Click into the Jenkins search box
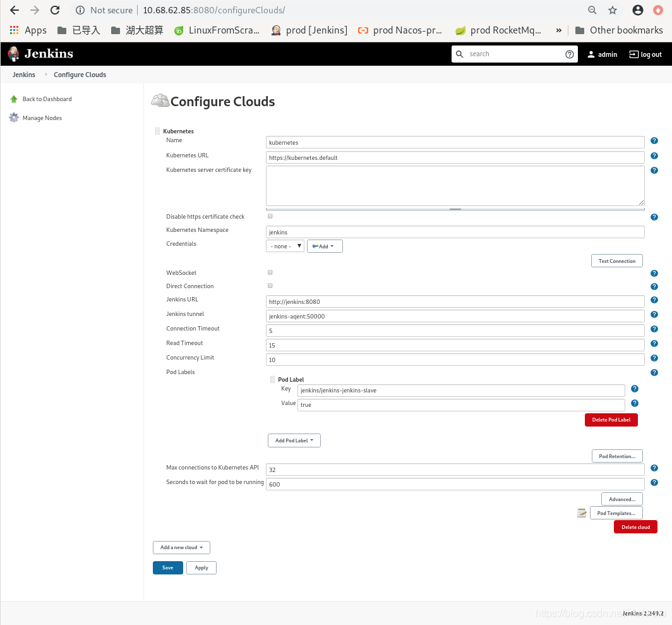Viewport: 672px width, 625px height. coord(514,54)
